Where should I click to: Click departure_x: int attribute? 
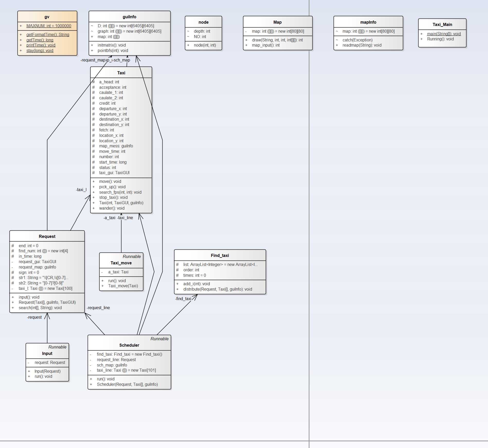(113, 109)
